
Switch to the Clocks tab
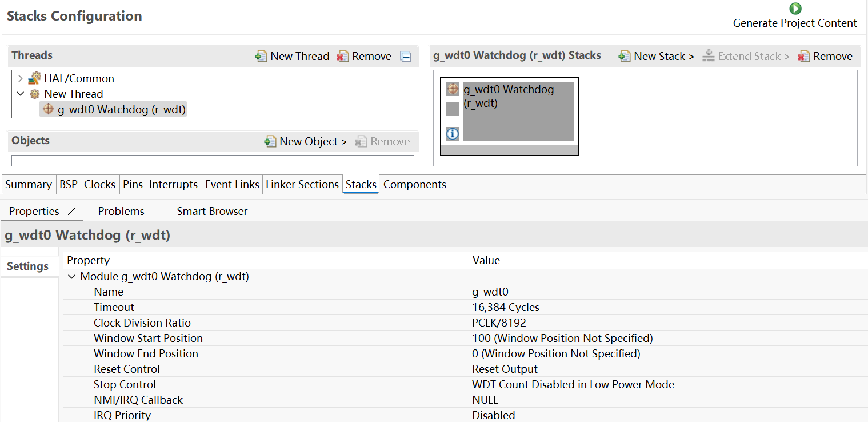point(99,185)
